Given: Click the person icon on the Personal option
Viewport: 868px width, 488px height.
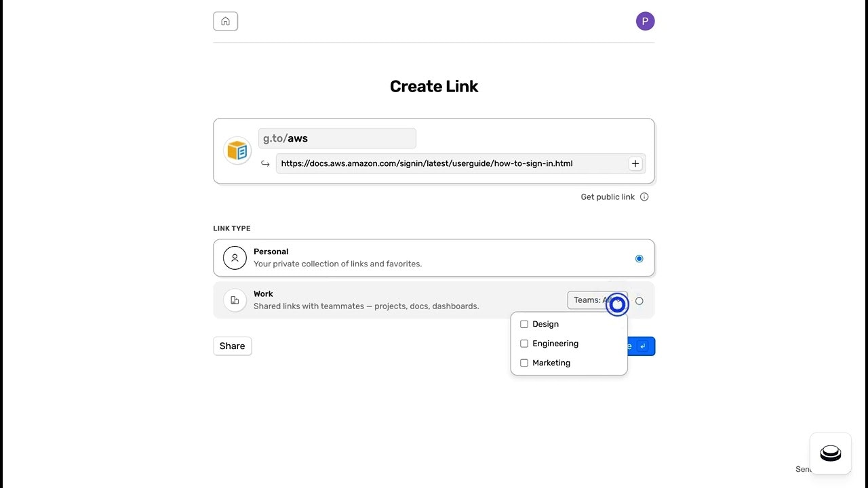Looking at the screenshot, I should 235,258.
